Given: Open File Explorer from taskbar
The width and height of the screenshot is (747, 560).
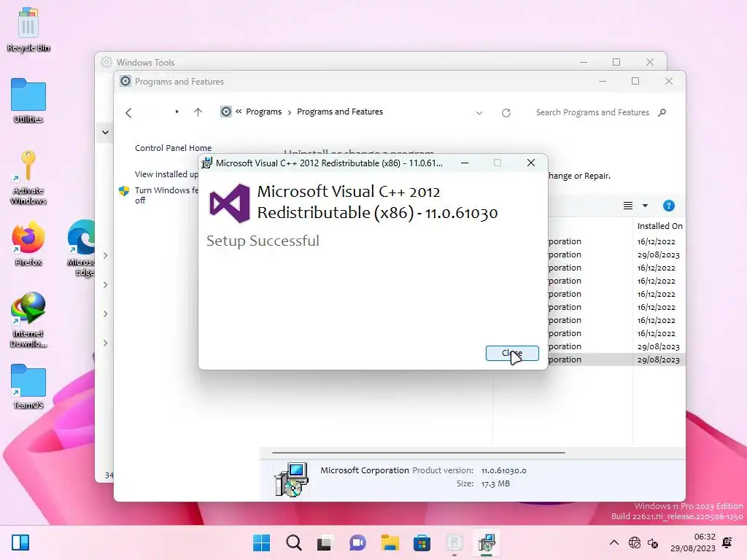Looking at the screenshot, I should (390, 542).
